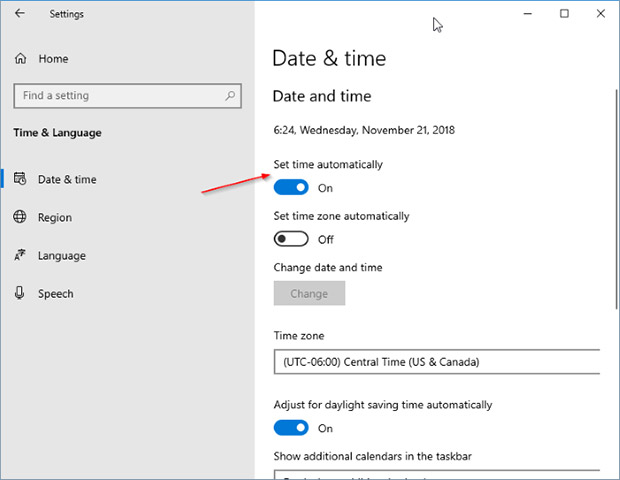This screenshot has height=480, width=620.
Task: Click the Date & time page title
Action: (x=329, y=59)
